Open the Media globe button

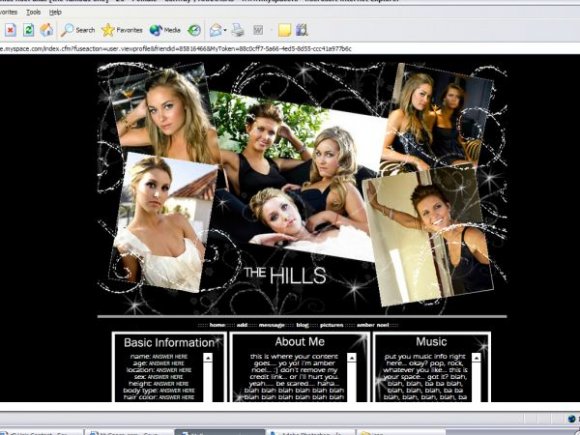pyautogui.click(x=165, y=30)
